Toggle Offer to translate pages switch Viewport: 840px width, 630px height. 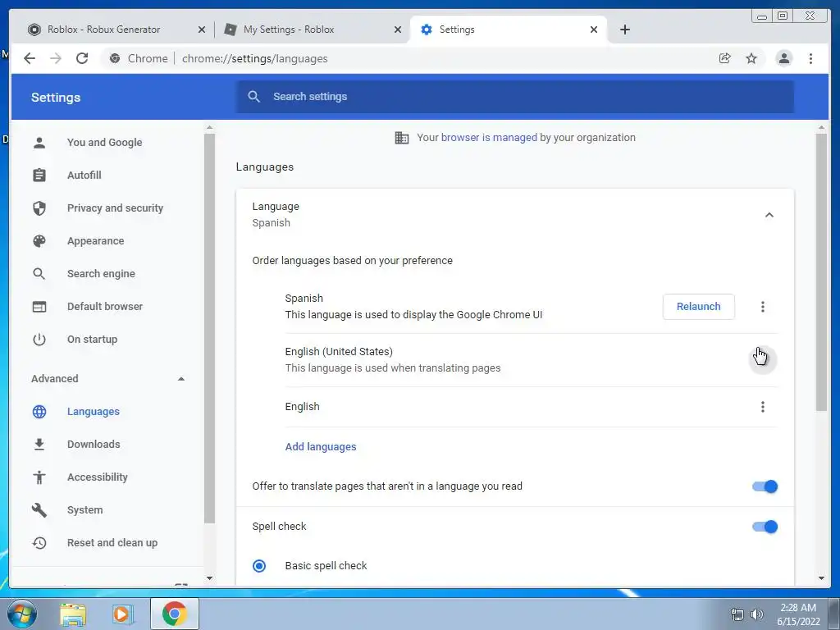[x=765, y=486]
